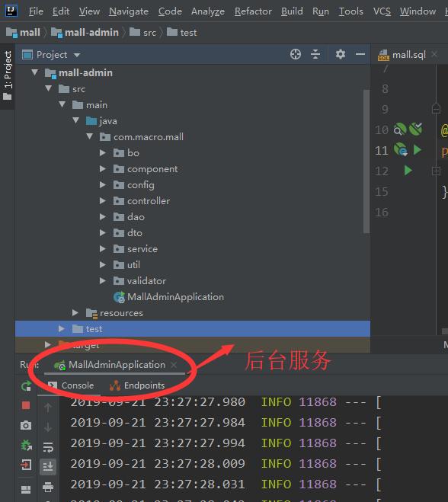
Task: Open the Analyze menu
Action: coord(208,11)
